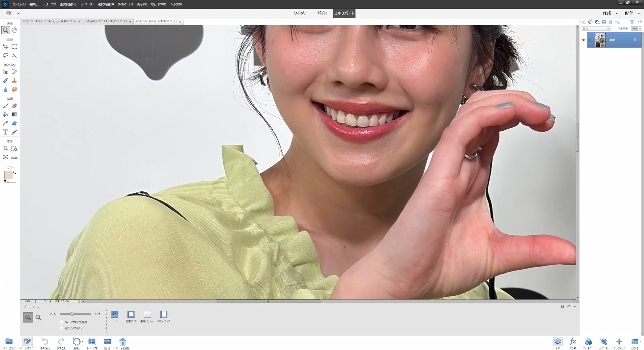
Task: Pick the Clone Stamp tool
Action: pyautogui.click(x=14, y=80)
